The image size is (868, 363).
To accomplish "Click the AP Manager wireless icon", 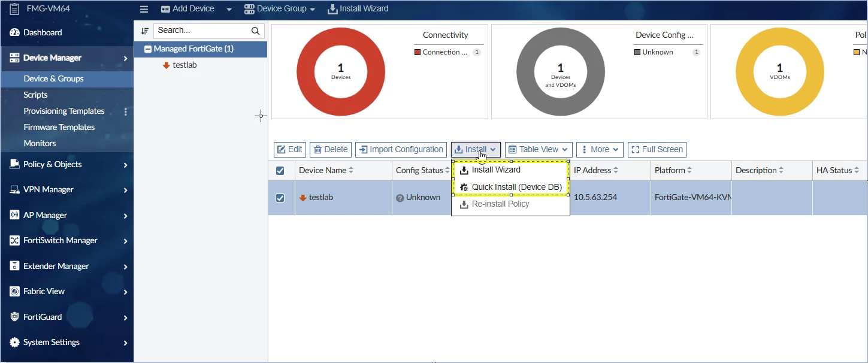I will (x=14, y=215).
